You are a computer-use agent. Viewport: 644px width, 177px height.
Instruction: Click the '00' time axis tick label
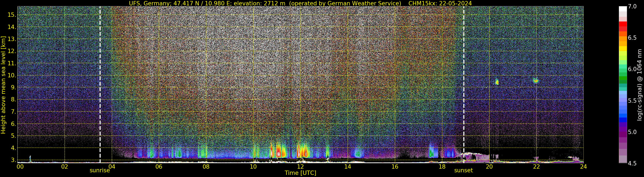coord(20,166)
